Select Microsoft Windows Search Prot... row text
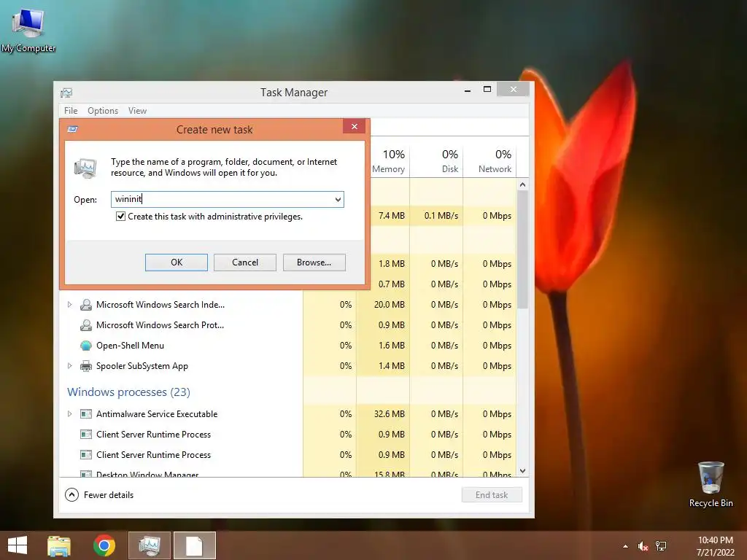The height and width of the screenshot is (560, 747). pyautogui.click(x=160, y=325)
